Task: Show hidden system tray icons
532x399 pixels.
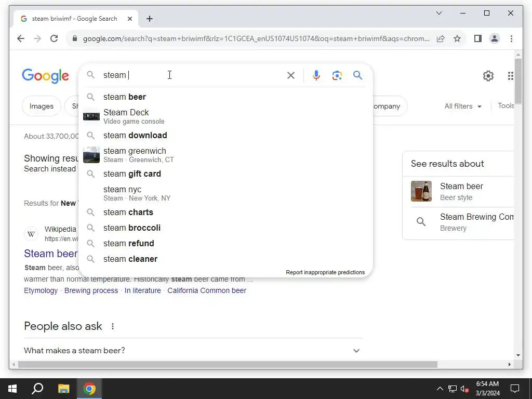Action: click(440, 389)
